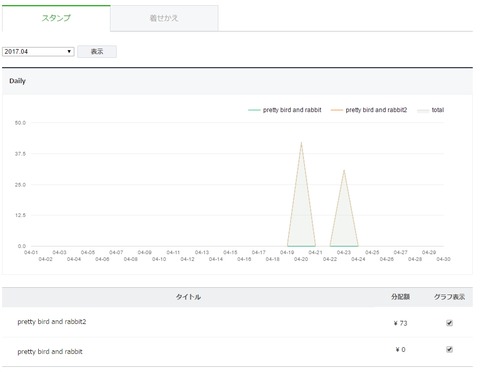Toggle the pretty bird and rabbit2 legend item

[x=369, y=110]
